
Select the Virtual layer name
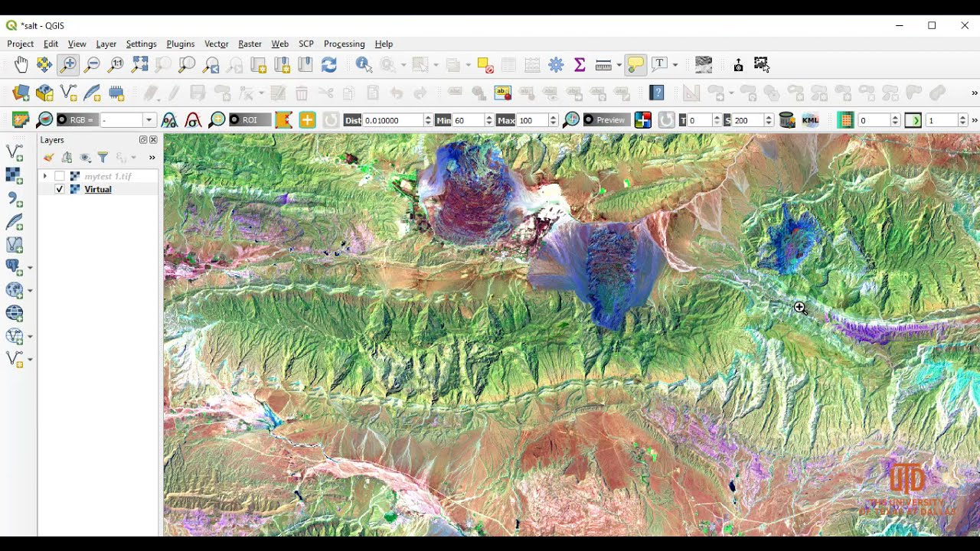pos(98,190)
